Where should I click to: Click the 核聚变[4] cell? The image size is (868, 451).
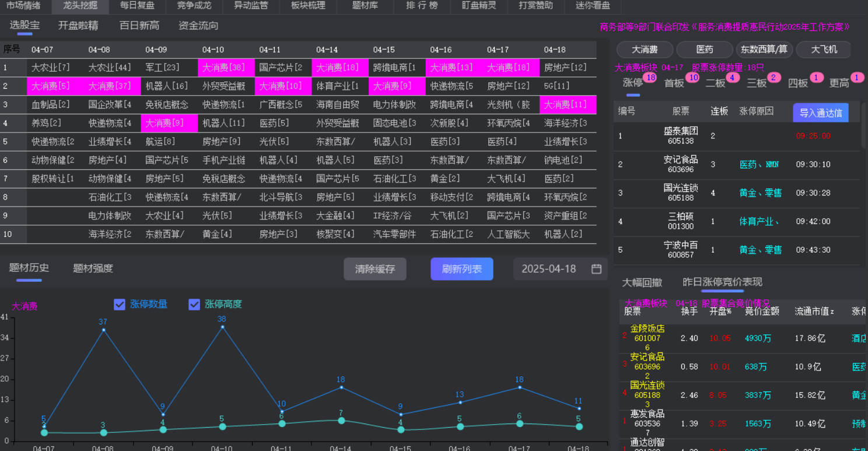(x=339, y=235)
